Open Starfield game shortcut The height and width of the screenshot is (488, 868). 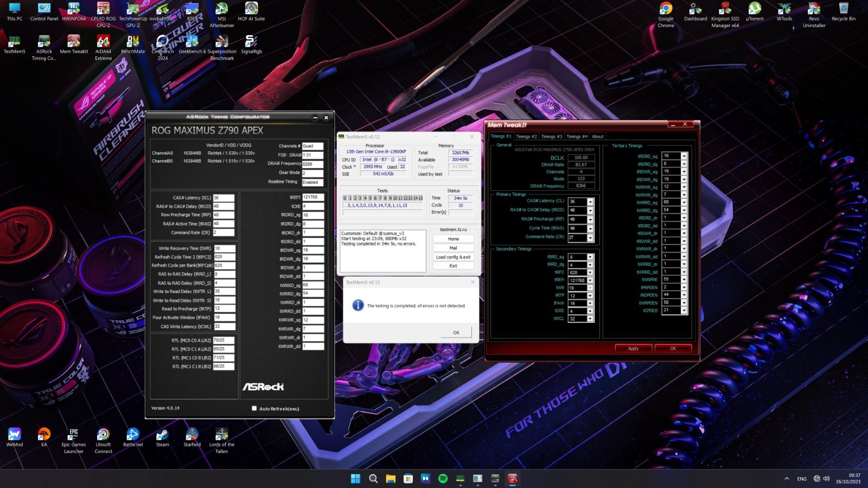(x=192, y=438)
